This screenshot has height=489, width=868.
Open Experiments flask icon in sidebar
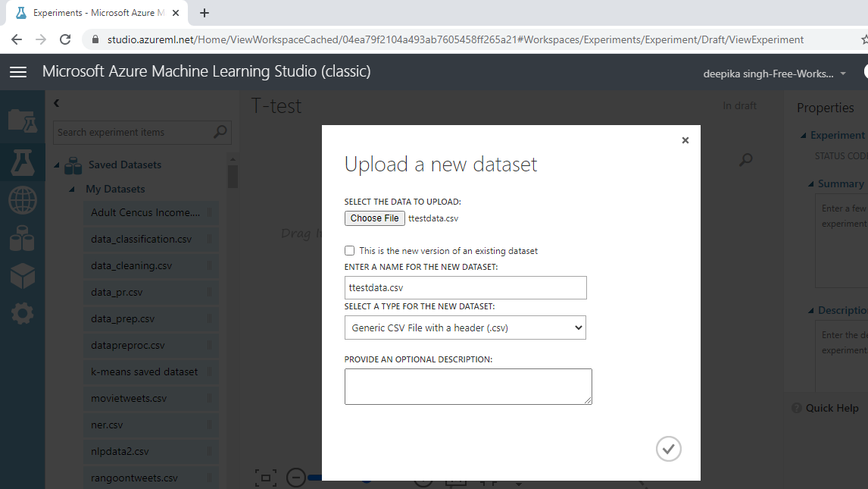23,162
